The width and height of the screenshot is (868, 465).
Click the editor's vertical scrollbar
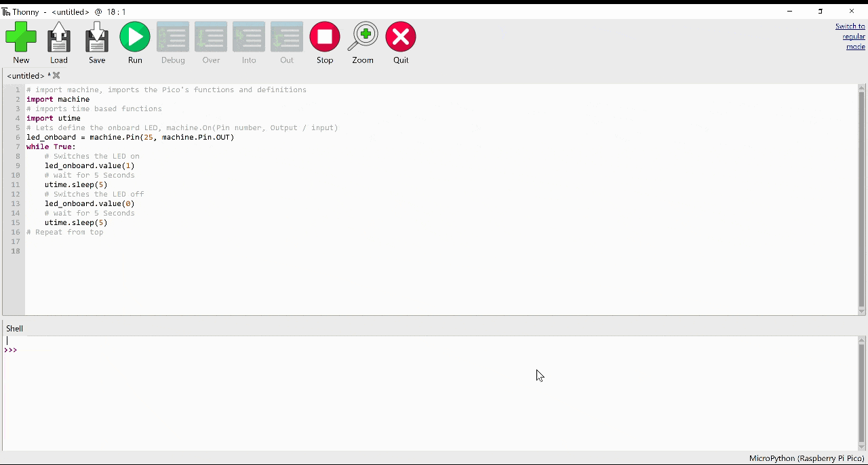tap(862, 197)
